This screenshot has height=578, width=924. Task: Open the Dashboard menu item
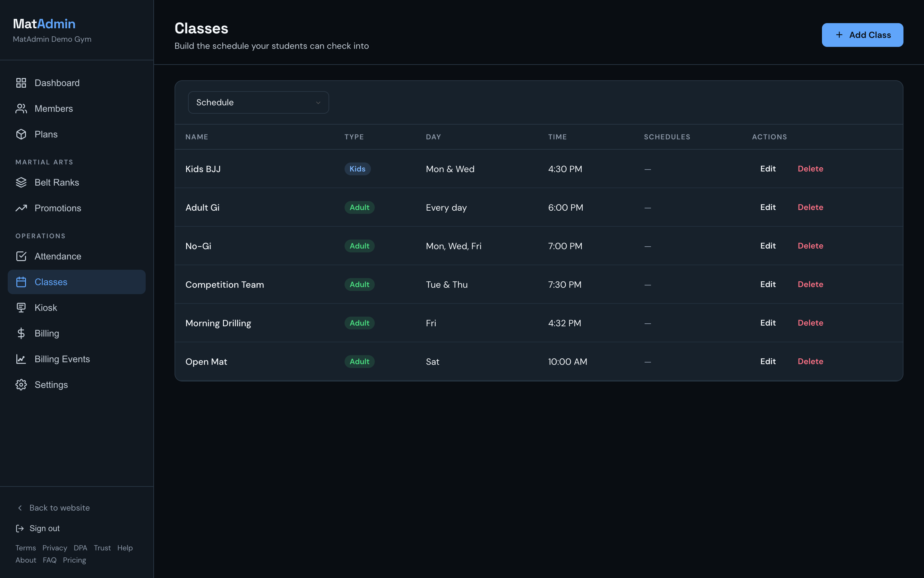click(x=76, y=83)
